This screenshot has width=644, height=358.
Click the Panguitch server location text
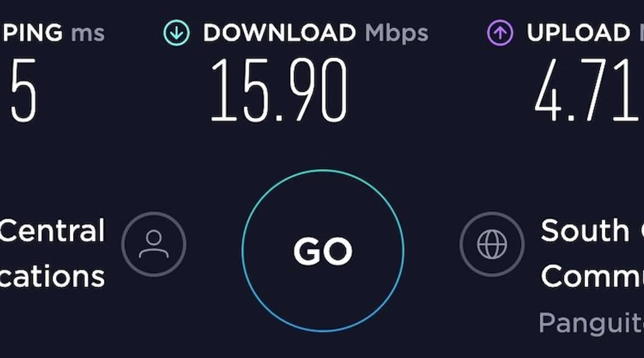tap(591, 323)
